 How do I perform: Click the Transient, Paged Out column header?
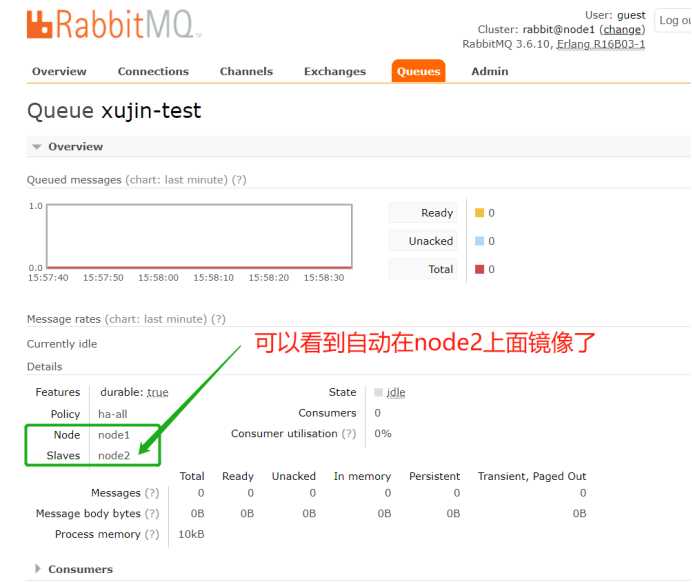coord(532,477)
